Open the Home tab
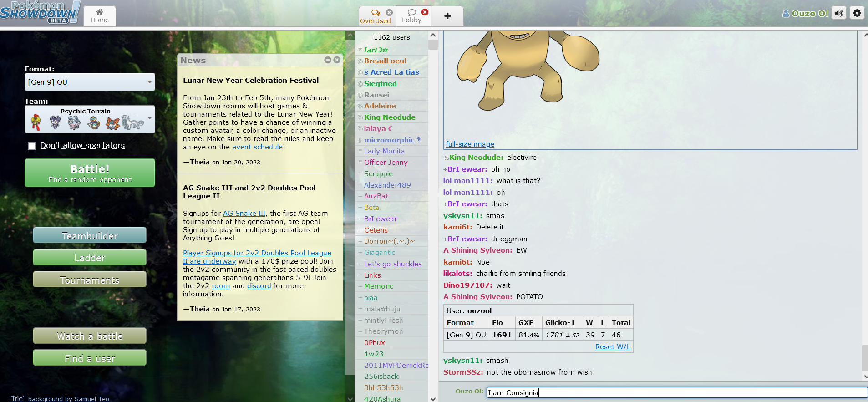This screenshot has width=868, height=402. 99,16
